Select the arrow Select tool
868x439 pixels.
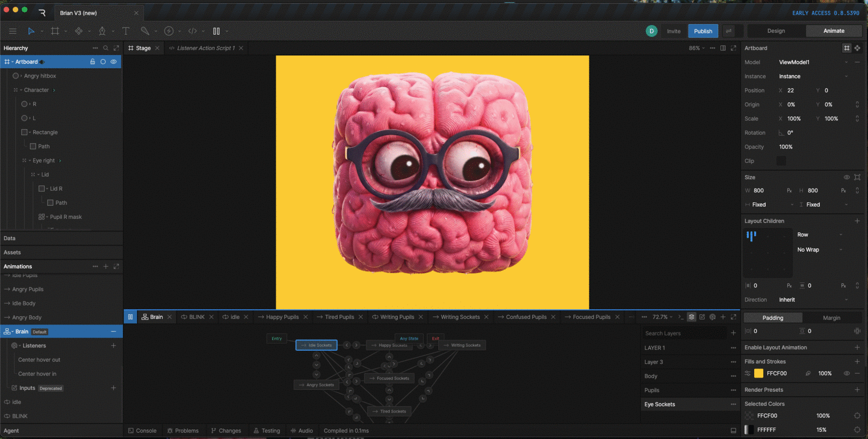tap(31, 31)
